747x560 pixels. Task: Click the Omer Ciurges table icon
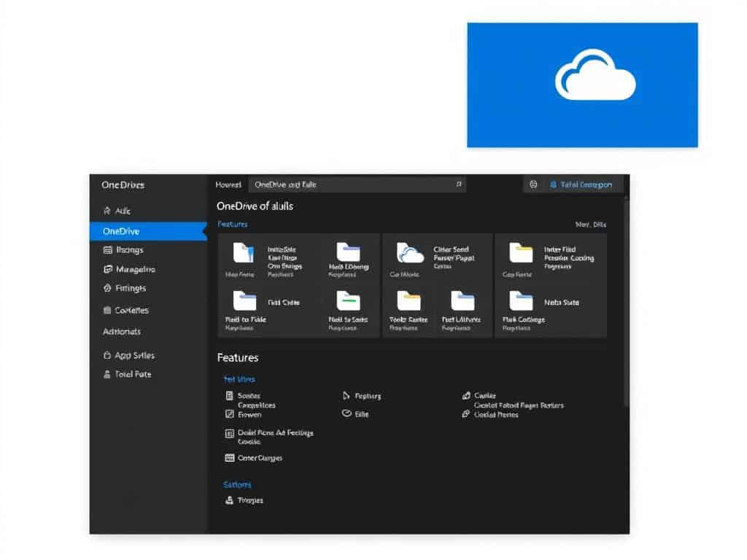pyautogui.click(x=229, y=458)
